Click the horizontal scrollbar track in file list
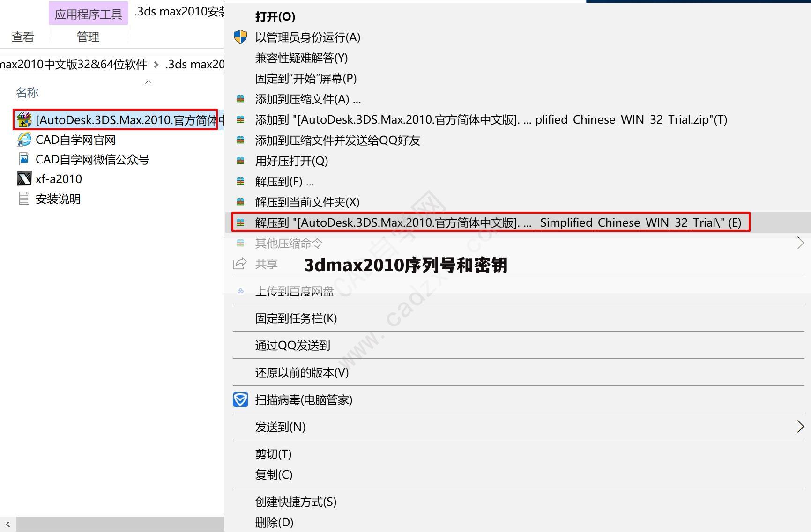Viewport: 811px width, 532px height. (120, 524)
